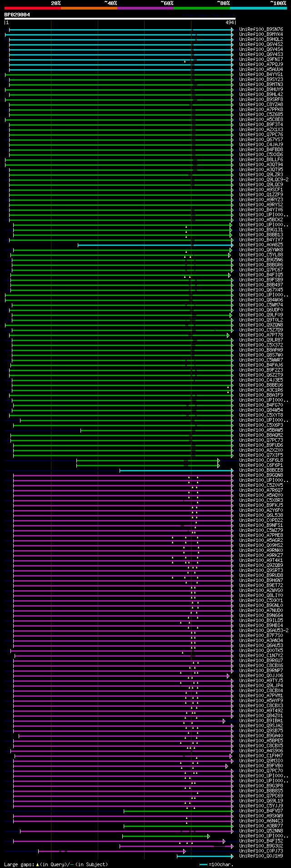
Task: Select label UniRef100_Q8LIY0
Action: coord(261,596)
